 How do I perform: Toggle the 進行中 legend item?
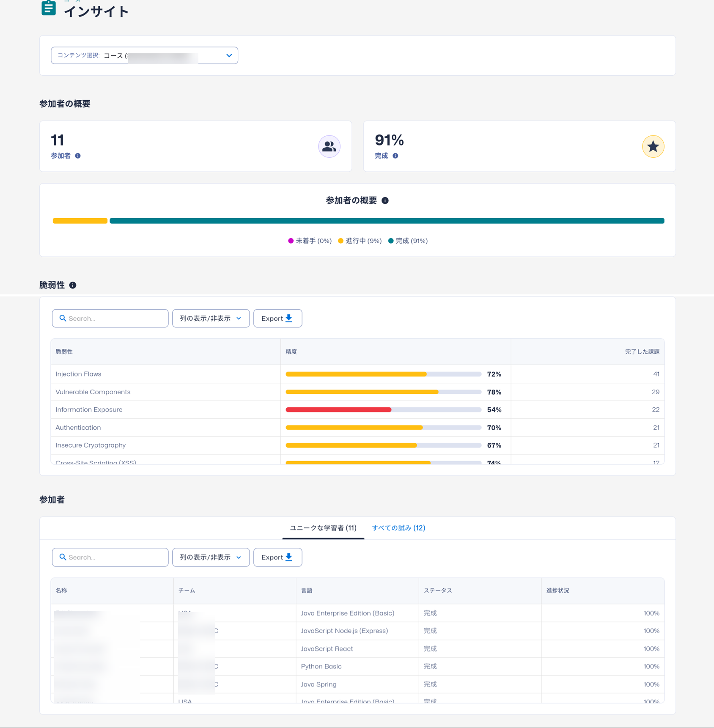[359, 240]
